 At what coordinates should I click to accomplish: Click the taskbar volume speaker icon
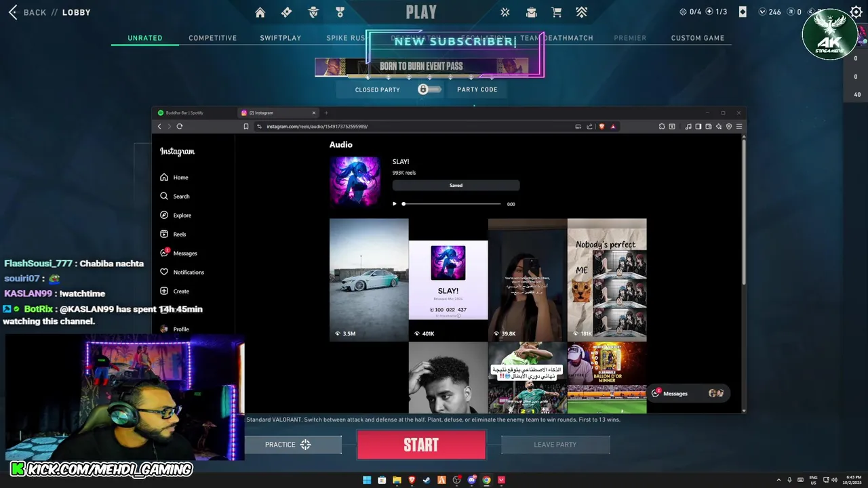[x=834, y=480]
